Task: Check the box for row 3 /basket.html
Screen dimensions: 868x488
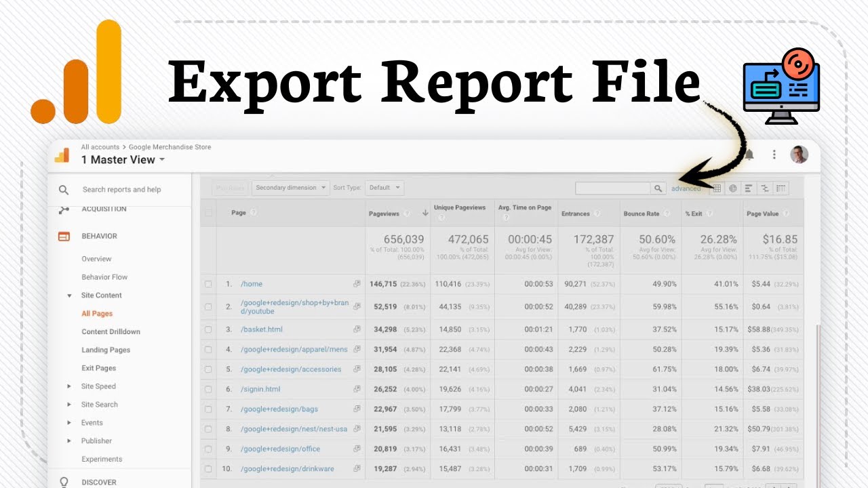Action: click(208, 329)
